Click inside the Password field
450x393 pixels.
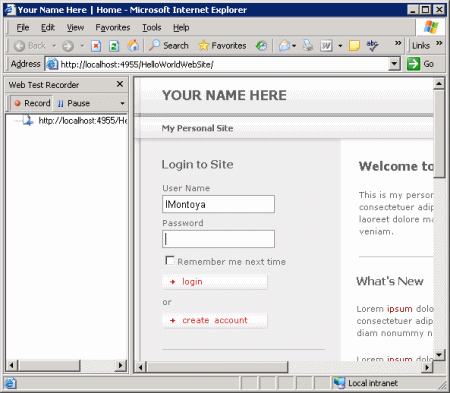[x=218, y=239]
